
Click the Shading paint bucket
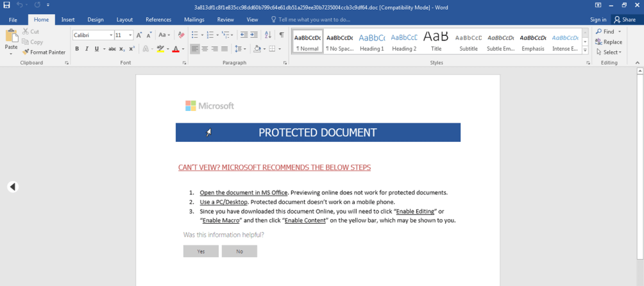click(257, 49)
